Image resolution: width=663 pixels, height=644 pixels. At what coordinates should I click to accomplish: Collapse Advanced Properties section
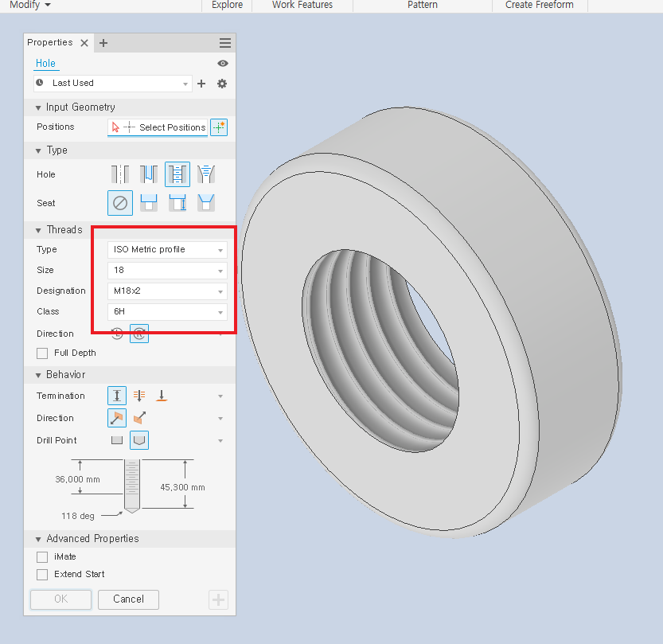[38, 540]
